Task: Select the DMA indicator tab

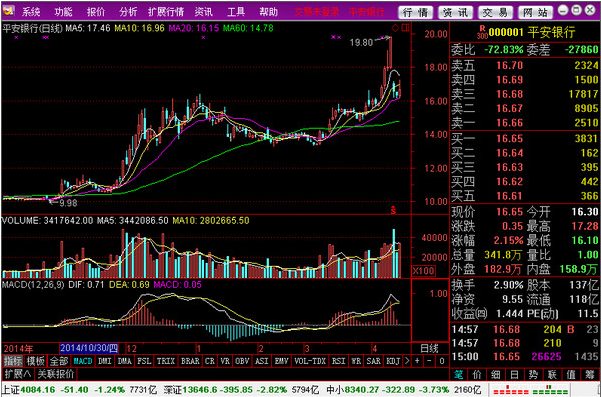Action: (125, 361)
